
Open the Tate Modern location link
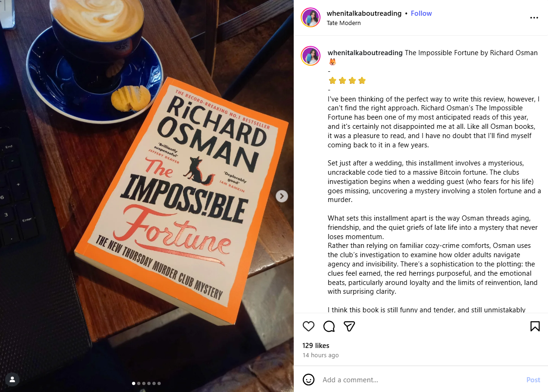pos(344,23)
